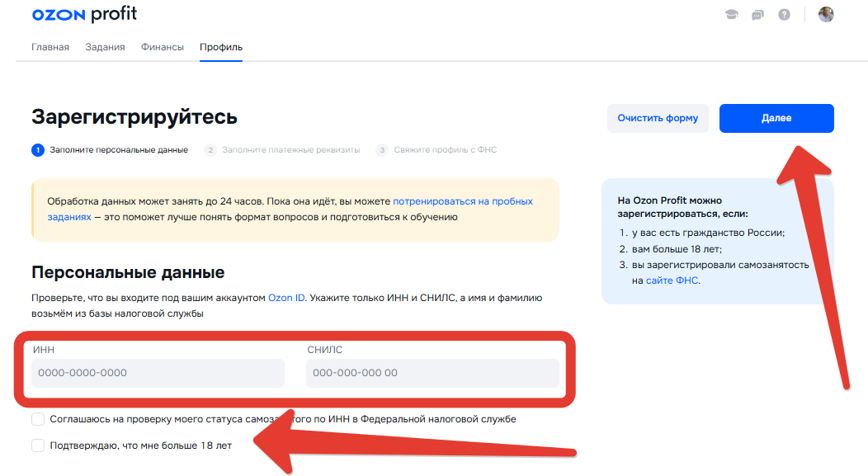Switch to the Задания tab

[x=105, y=47]
